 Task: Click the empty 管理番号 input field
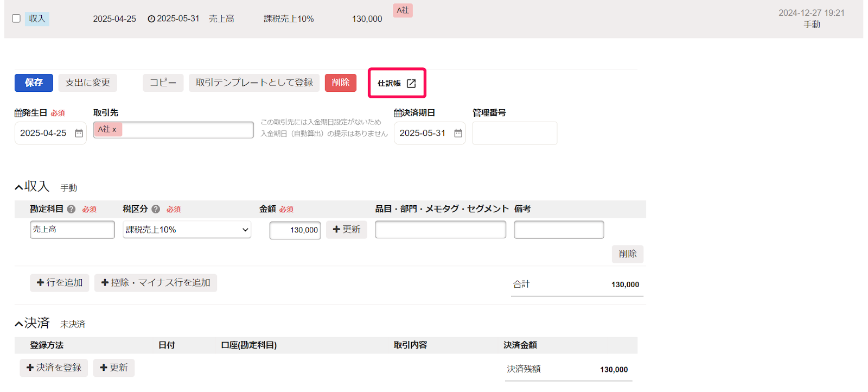pos(515,133)
